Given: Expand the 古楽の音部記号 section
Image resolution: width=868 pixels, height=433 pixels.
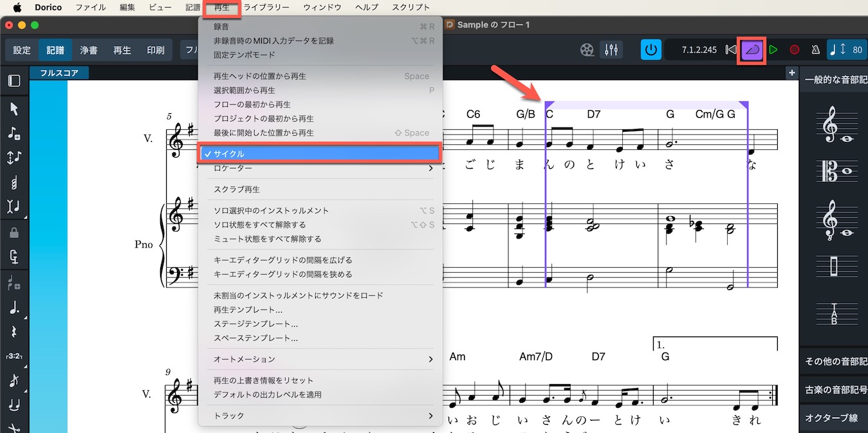Looking at the screenshot, I should tap(835, 389).
